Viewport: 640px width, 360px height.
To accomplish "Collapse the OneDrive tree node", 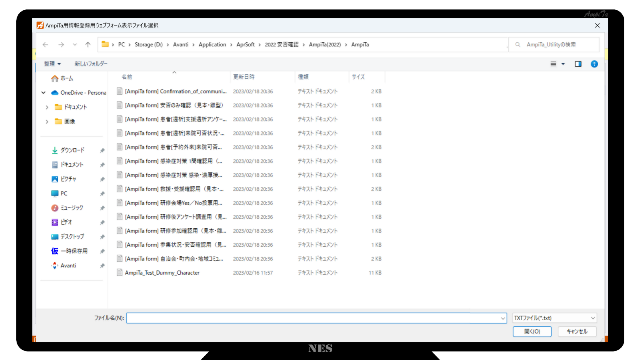I will pyautogui.click(x=44, y=93).
